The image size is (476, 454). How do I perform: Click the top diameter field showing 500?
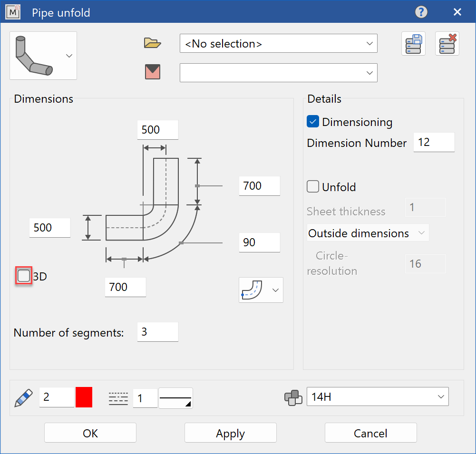pos(157,130)
